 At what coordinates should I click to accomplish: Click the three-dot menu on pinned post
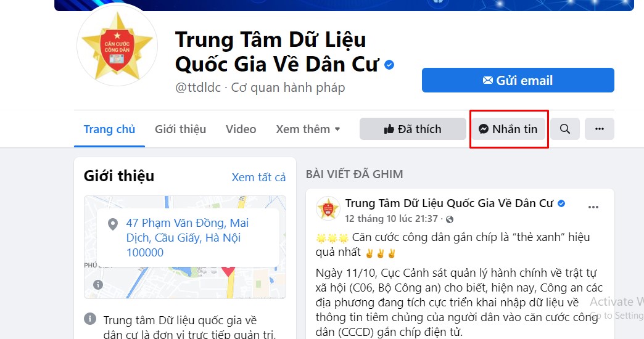pos(593,207)
